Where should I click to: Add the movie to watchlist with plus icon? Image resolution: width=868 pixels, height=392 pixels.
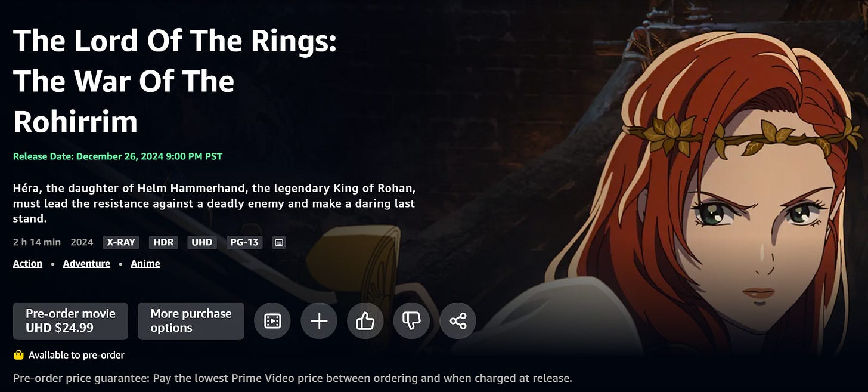(x=319, y=322)
